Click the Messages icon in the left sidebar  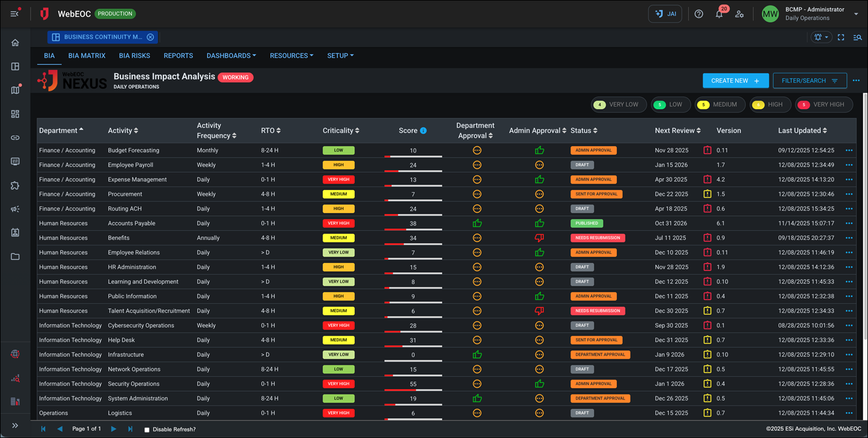pyautogui.click(x=15, y=161)
